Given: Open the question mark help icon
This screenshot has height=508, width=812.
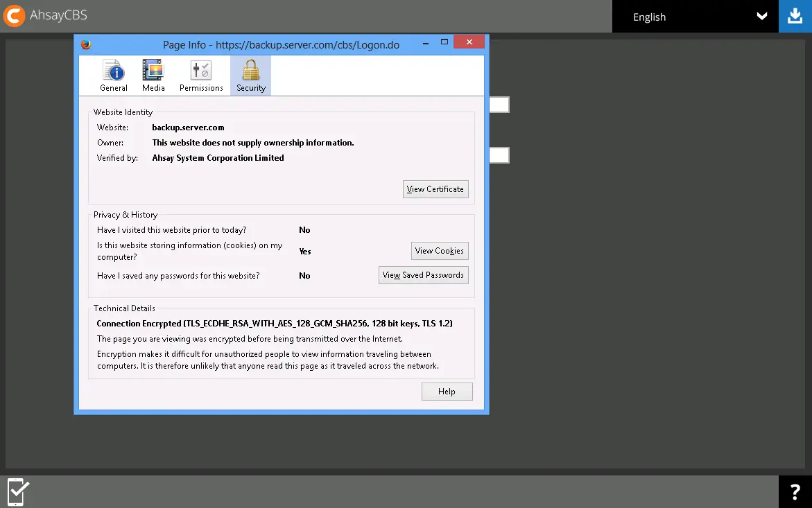Looking at the screenshot, I should tap(795, 491).
